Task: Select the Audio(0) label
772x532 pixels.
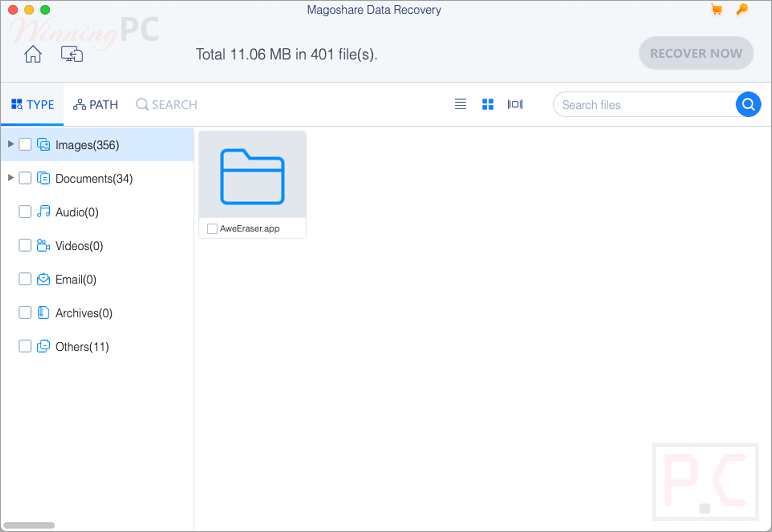Action: tap(77, 212)
